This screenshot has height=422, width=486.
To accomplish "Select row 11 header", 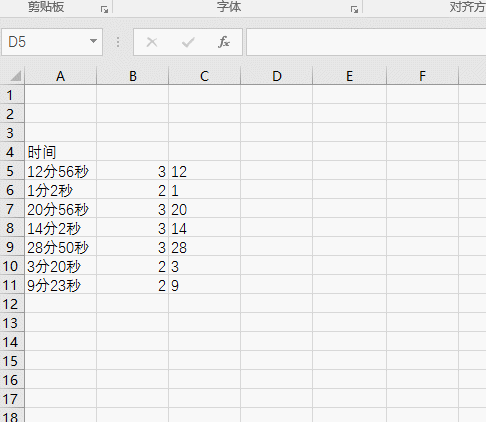I will coord(12,285).
